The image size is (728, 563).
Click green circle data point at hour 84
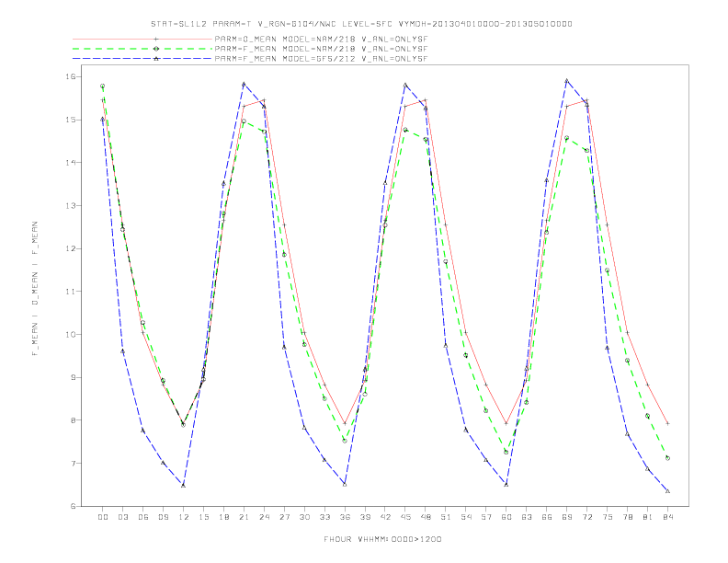tap(667, 458)
